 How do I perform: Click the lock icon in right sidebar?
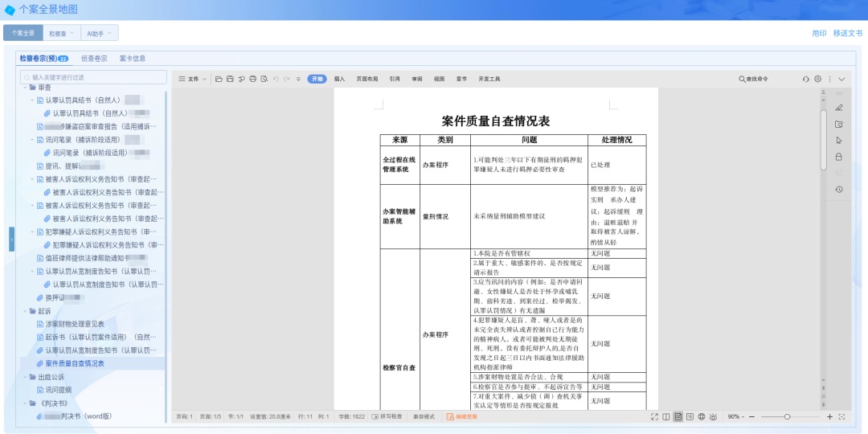pyautogui.click(x=838, y=157)
